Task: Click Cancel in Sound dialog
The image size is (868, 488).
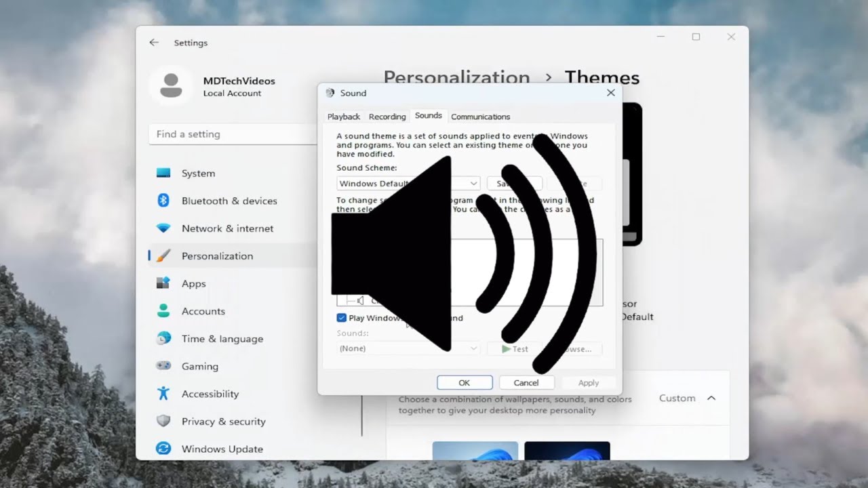Action: click(526, 383)
